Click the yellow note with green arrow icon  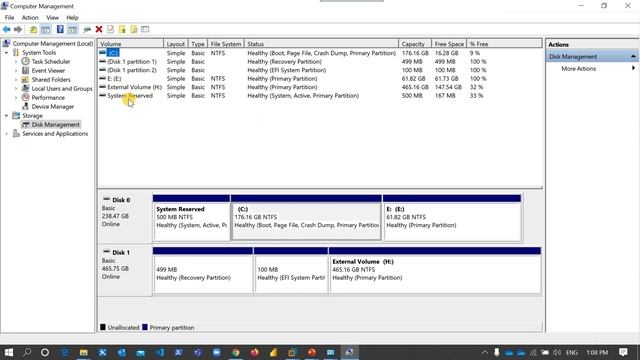coord(122,29)
